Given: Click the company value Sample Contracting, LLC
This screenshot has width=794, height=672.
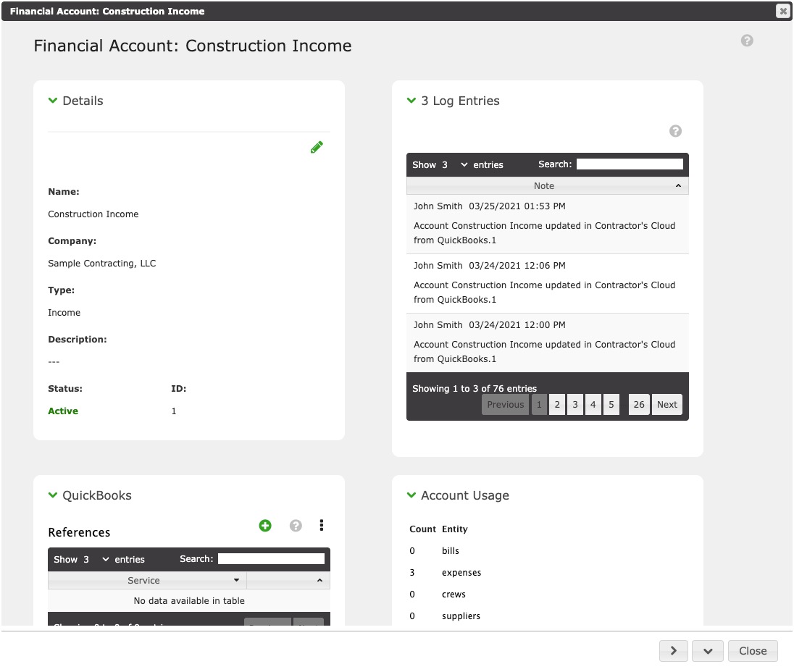Looking at the screenshot, I should 101,263.
